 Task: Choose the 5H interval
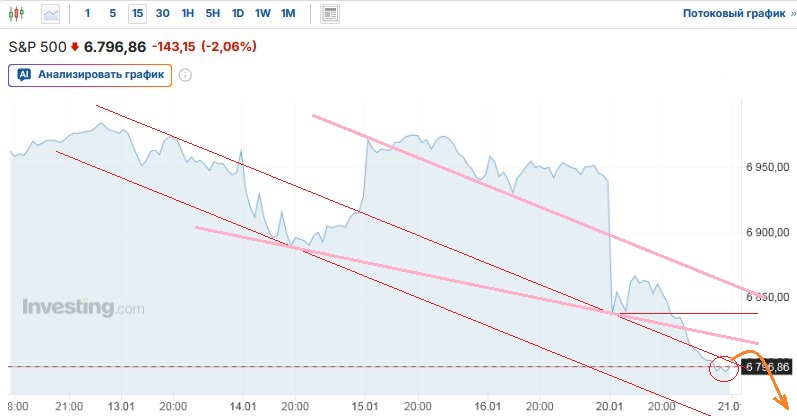point(213,14)
